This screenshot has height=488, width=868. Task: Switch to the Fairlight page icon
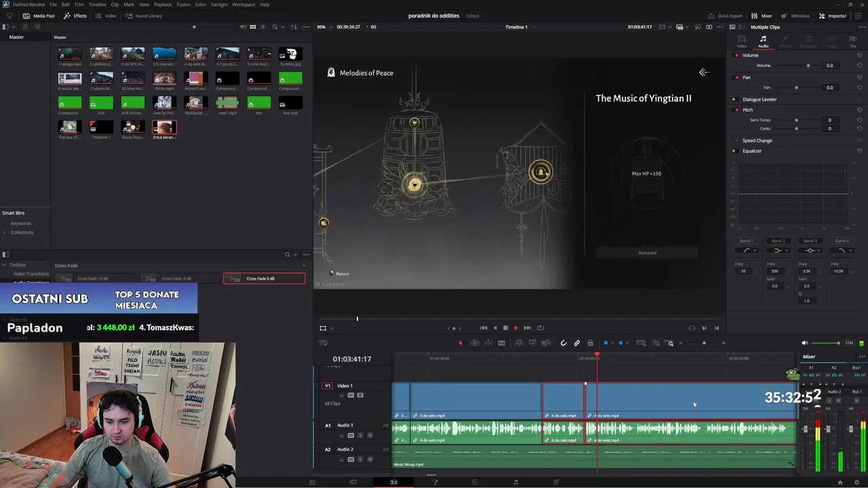[515, 482]
